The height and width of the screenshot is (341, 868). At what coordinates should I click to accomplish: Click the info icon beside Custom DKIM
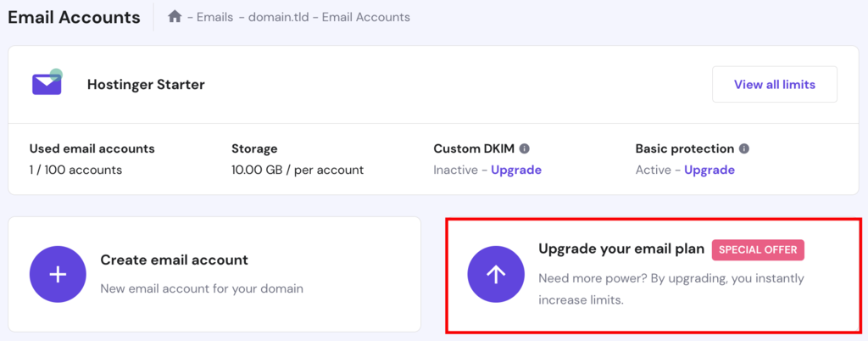coord(525,148)
